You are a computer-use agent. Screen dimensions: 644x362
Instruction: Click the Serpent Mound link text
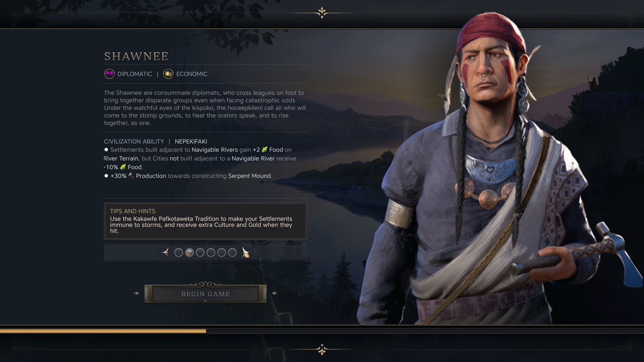250,176
